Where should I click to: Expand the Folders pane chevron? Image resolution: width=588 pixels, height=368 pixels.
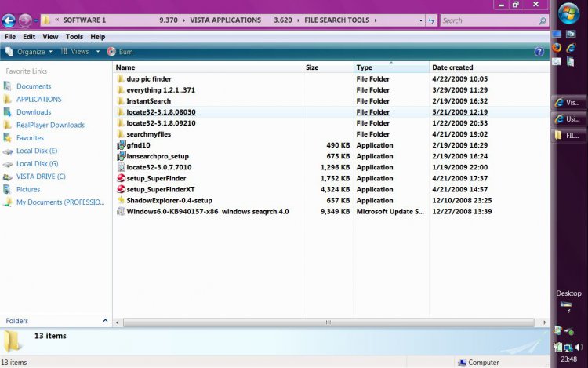(105, 321)
